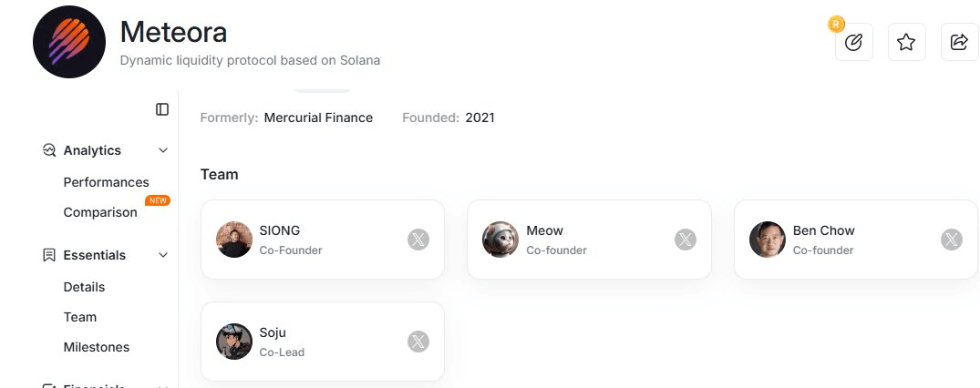Image resolution: width=980 pixels, height=388 pixels.
Task: Click SIONG's avatar thumbnail
Action: tap(234, 240)
